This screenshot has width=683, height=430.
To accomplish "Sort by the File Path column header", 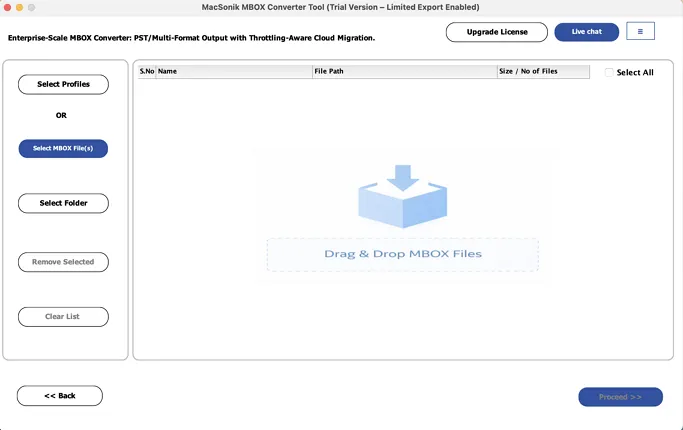I will (x=405, y=71).
